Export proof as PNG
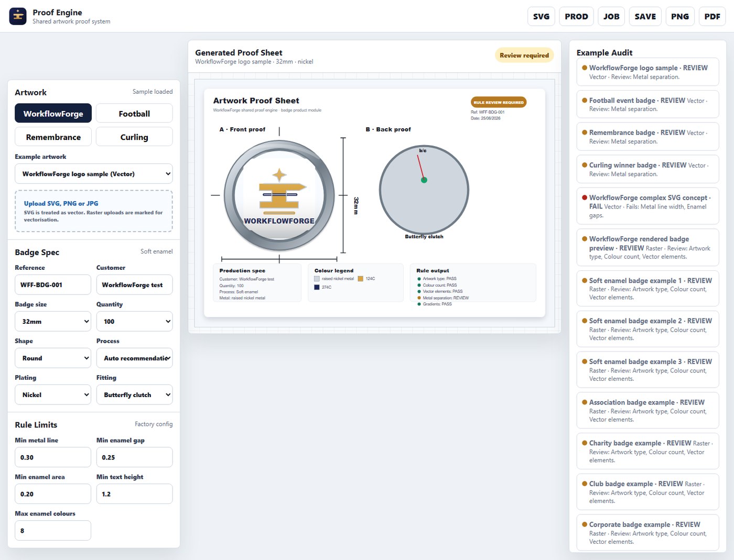 click(x=680, y=17)
